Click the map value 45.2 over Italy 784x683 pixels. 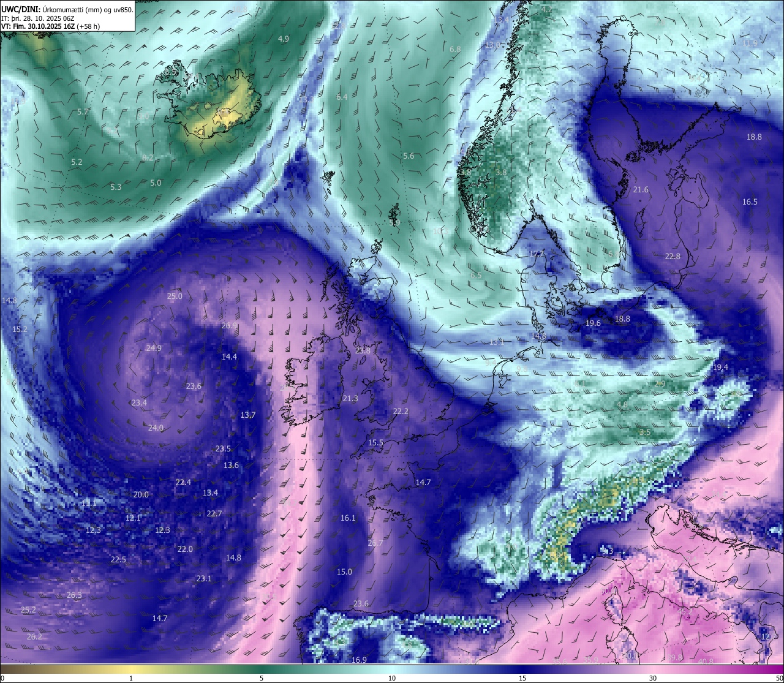click(685, 611)
